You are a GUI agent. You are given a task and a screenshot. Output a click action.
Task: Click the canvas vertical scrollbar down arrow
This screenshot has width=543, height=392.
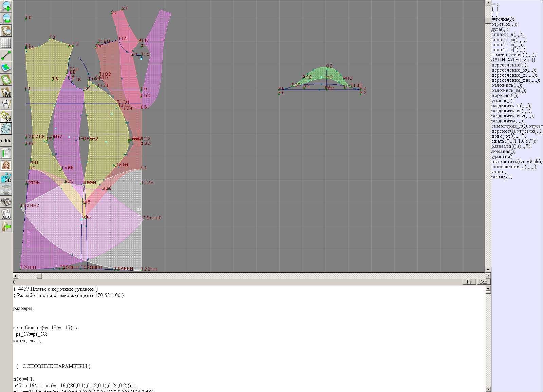tap(488, 270)
